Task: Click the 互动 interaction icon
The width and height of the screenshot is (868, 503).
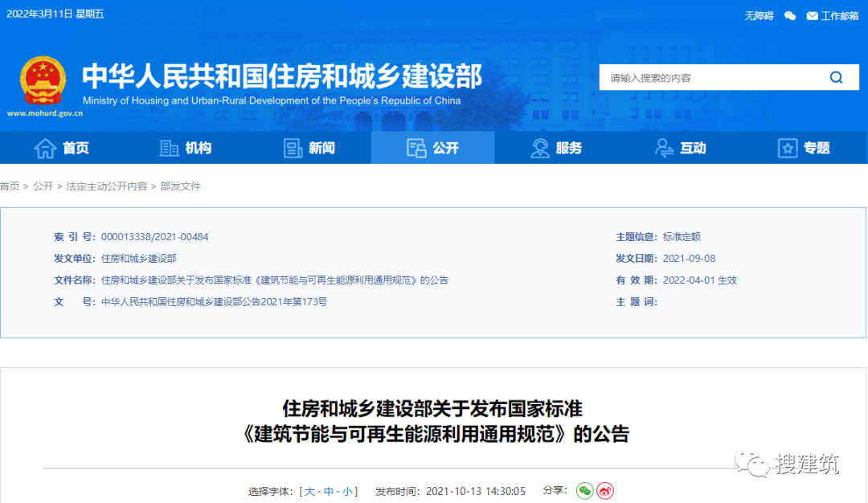Action: point(664,147)
